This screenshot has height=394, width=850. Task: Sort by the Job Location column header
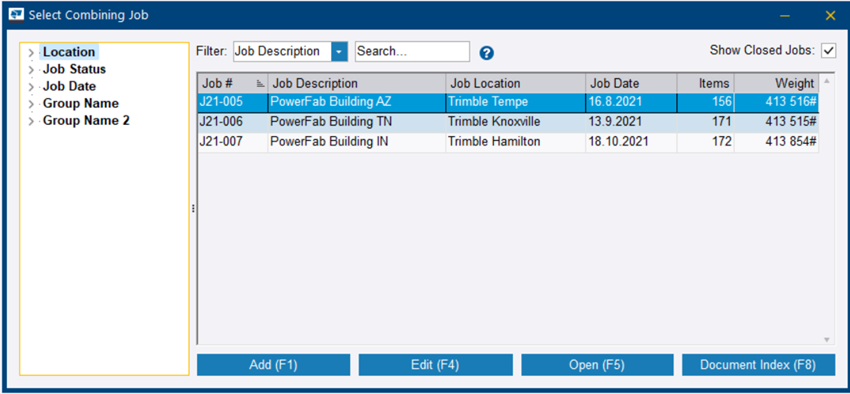pyautogui.click(x=516, y=83)
